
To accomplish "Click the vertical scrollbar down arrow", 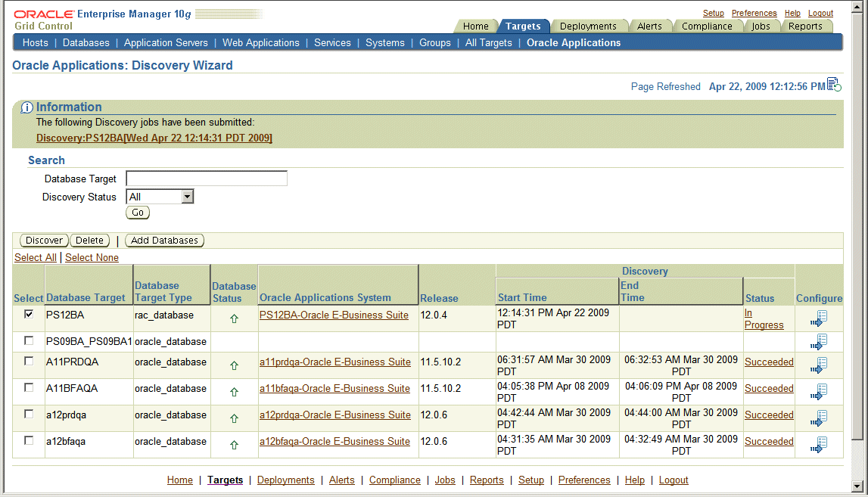I will tap(857, 486).
